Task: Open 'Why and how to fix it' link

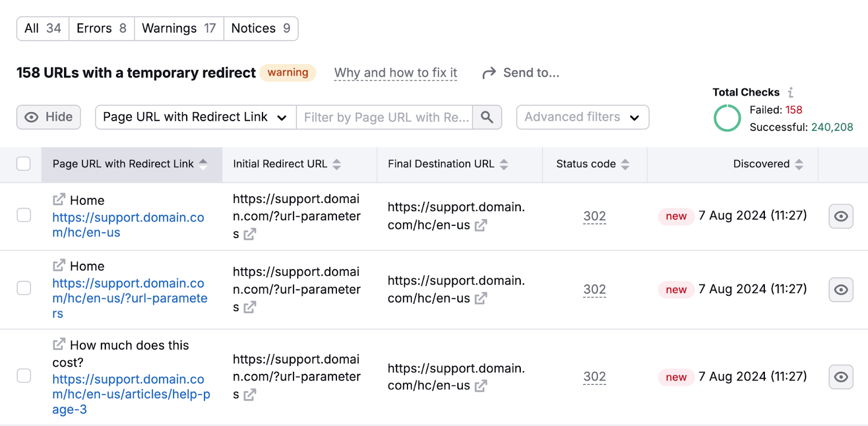Action: [395, 73]
